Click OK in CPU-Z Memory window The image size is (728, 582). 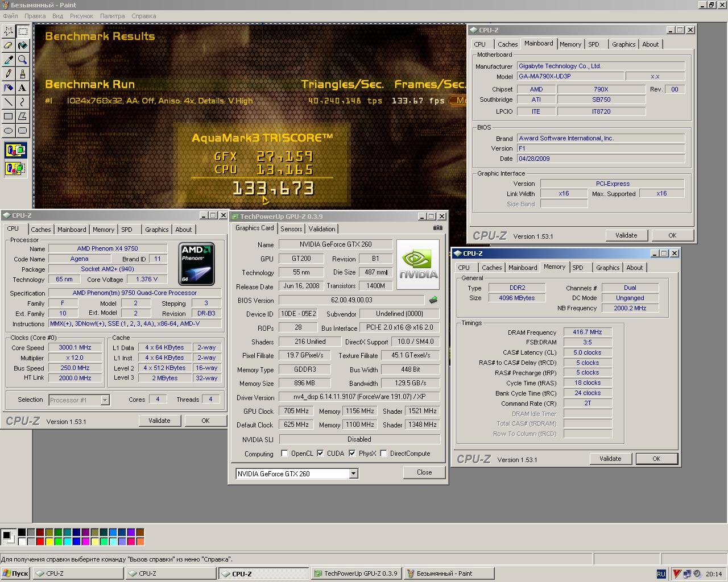[656, 459]
